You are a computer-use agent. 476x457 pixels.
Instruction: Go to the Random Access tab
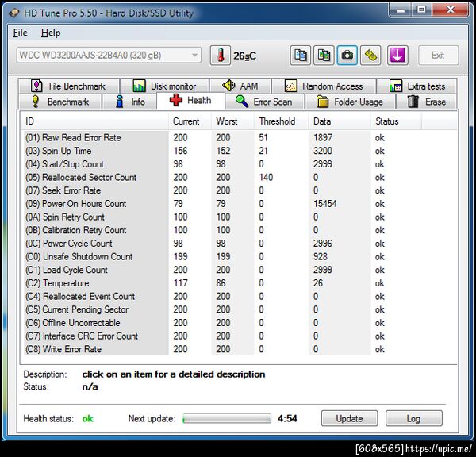click(x=324, y=86)
